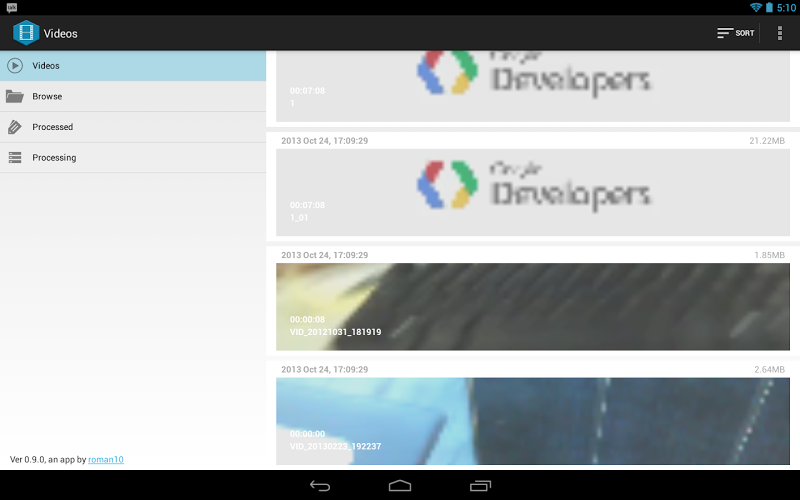Open the video thumbnail named 1_01
The image size is (800, 500).
[533, 192]
